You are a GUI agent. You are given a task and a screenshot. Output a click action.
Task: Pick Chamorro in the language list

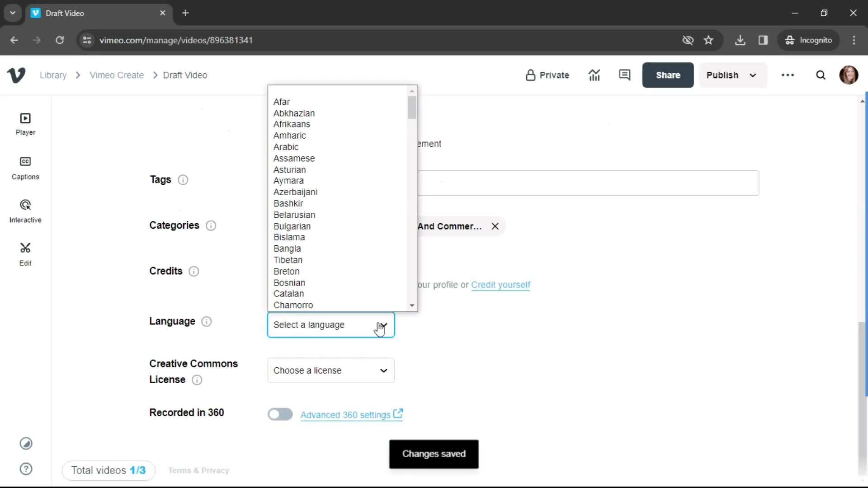tap(293, 305)
